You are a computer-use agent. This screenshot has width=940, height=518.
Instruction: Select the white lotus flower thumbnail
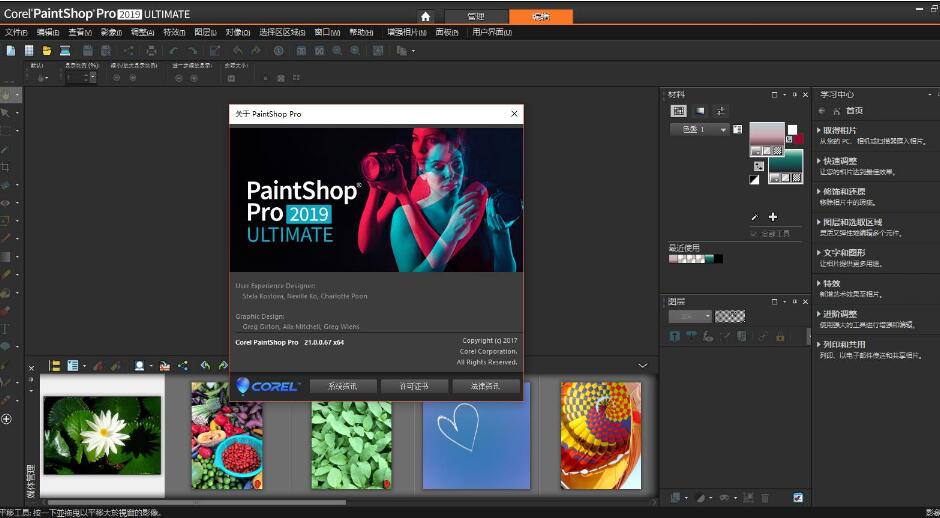[103, 435]
